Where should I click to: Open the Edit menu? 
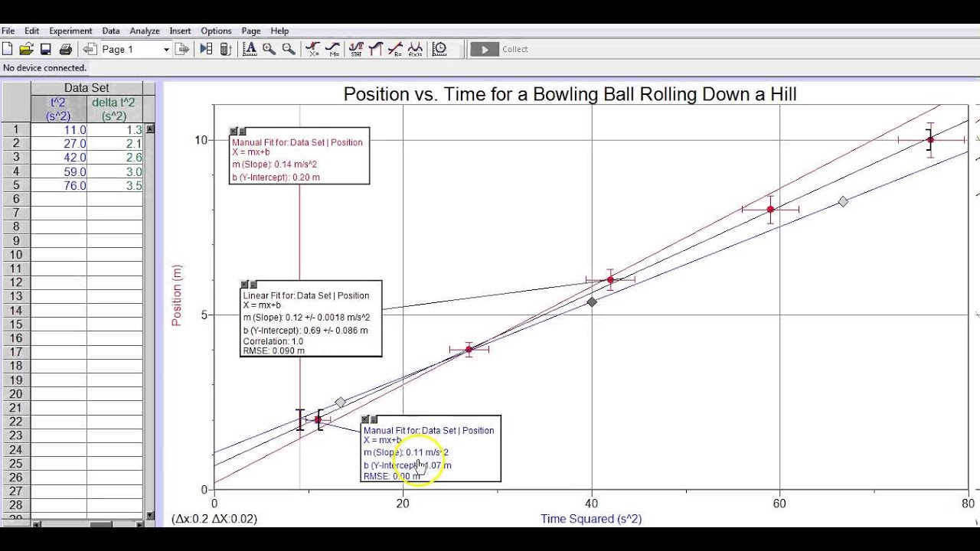pyautogui.click(x=31, y=31)
